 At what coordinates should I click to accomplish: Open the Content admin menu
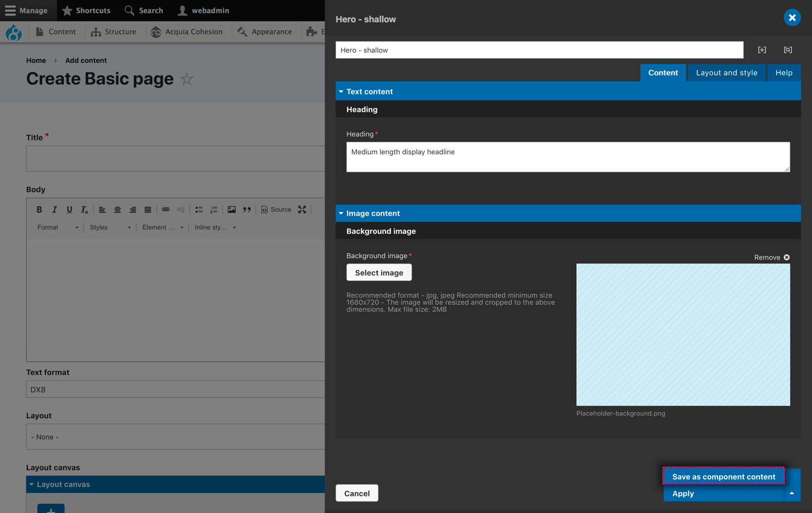[56, 32]
